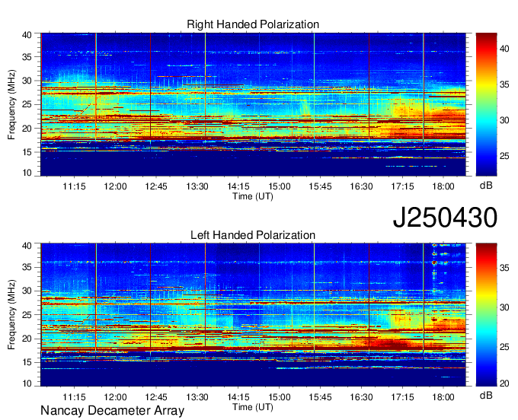Click the 15 MHz frequency tick of Right Handed plot
Viewport: 518px width, 420px height.
(x=27, y=152)
